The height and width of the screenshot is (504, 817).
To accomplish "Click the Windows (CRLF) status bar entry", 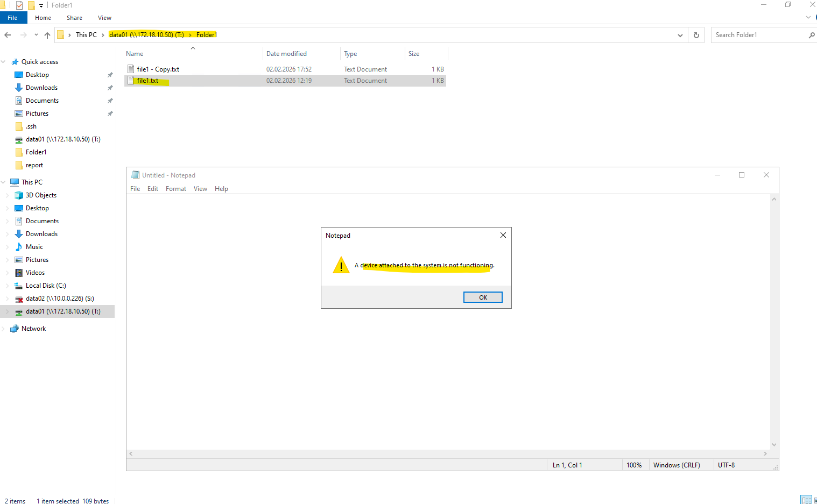I will pyautogui.click(x=677, y=465).
